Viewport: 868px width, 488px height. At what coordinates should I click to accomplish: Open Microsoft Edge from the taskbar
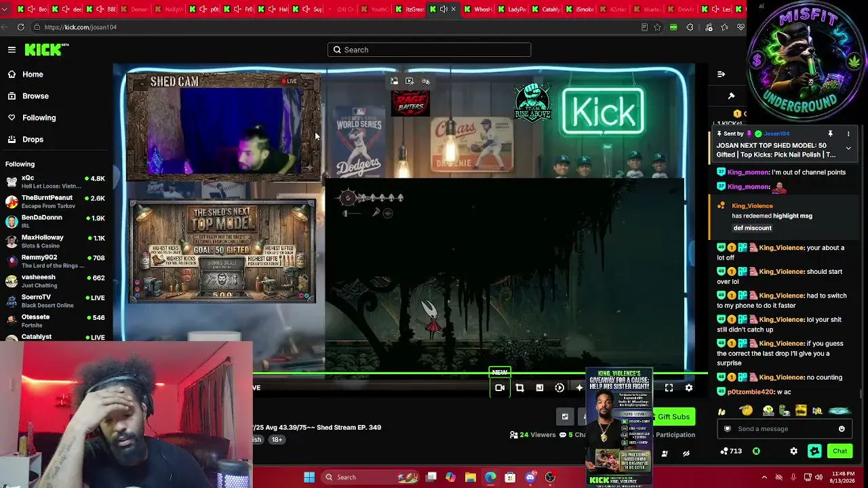coord(490,477)
